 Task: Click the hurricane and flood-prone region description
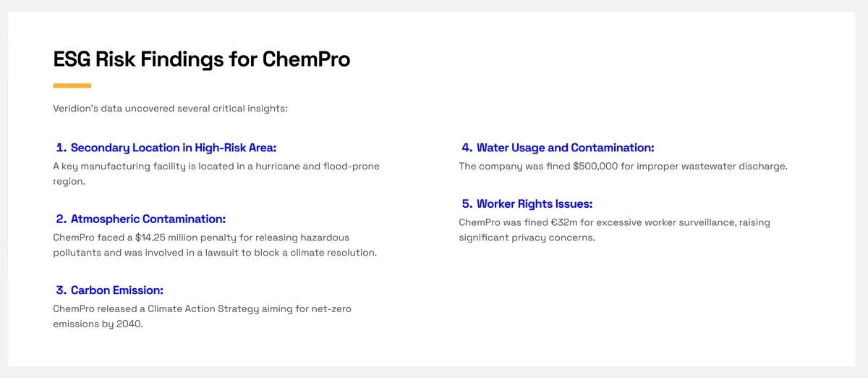coord(216,174)
